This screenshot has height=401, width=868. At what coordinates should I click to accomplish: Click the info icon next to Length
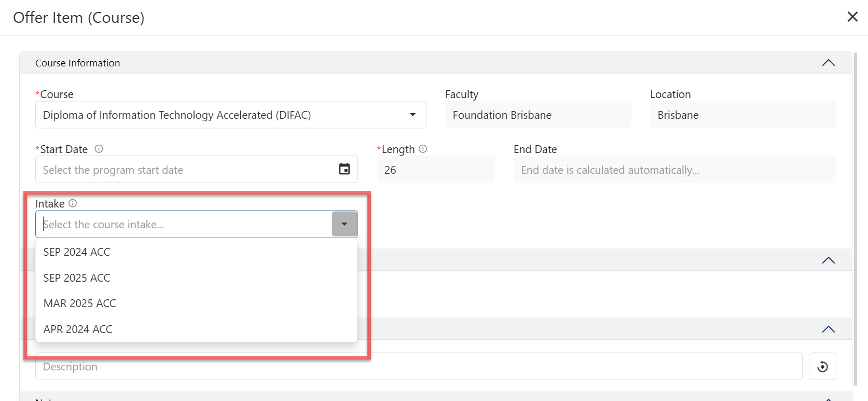[423, 149]
